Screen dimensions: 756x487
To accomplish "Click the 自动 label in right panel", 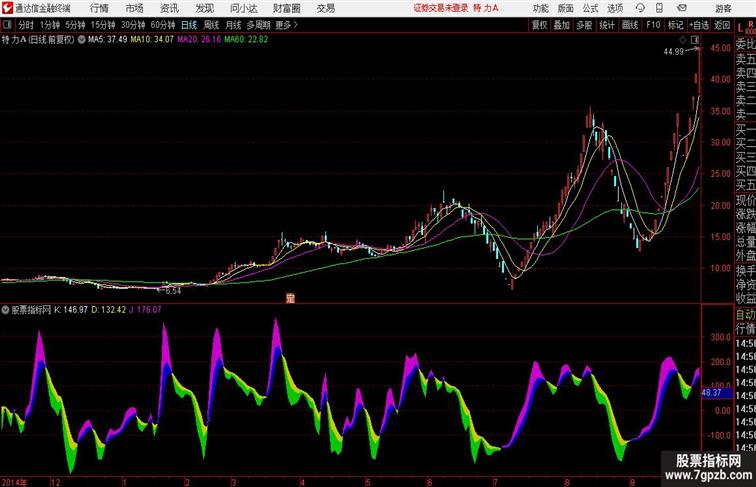I will pyautogui.click(x=745, y=315).
